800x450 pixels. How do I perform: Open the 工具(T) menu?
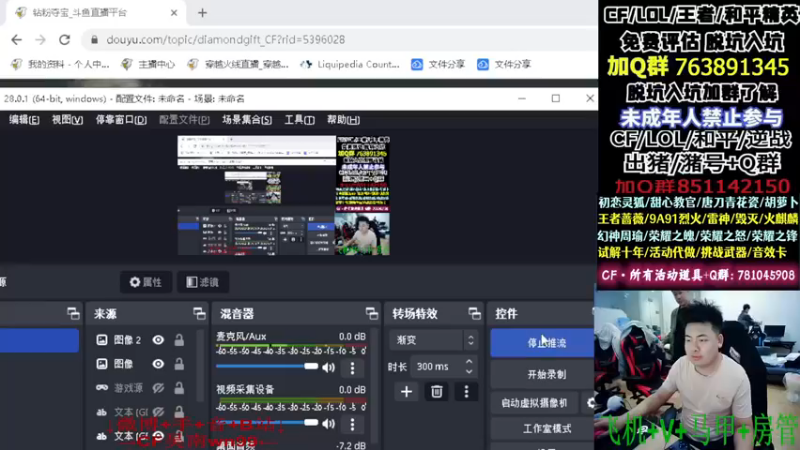[x=299, y=120]
